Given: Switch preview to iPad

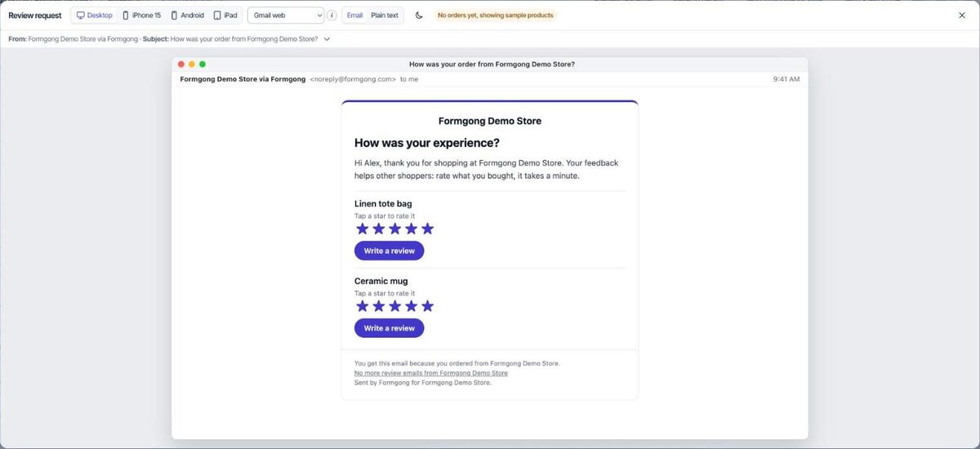Looking at the screenshot, I should coord(225,16).
